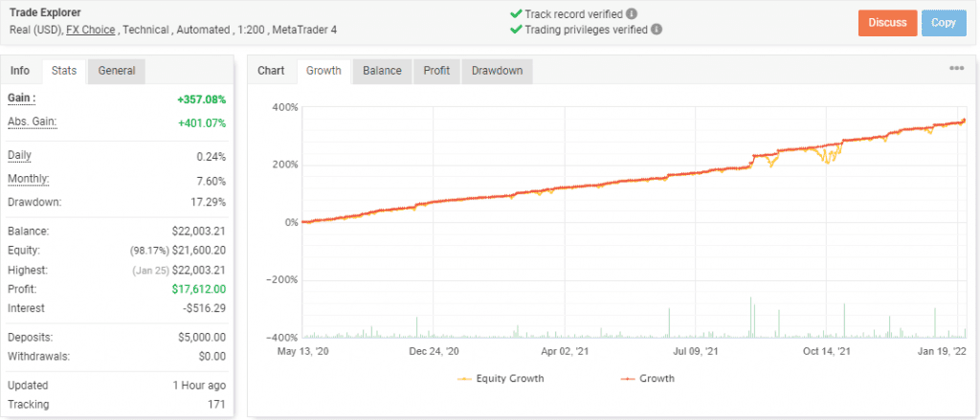Click the May 13, '20 axis label
Viewport: 980px width, 420px height.
[302, 352]
